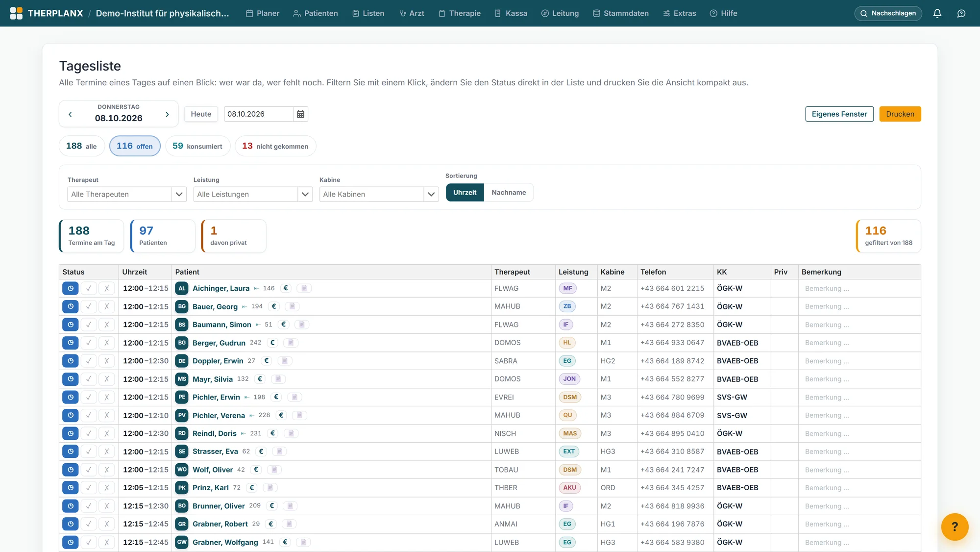Set Baumann, Simon status to open via clock button
The image size is (980, 552).
pyautogui.click(x=70, y=325)
